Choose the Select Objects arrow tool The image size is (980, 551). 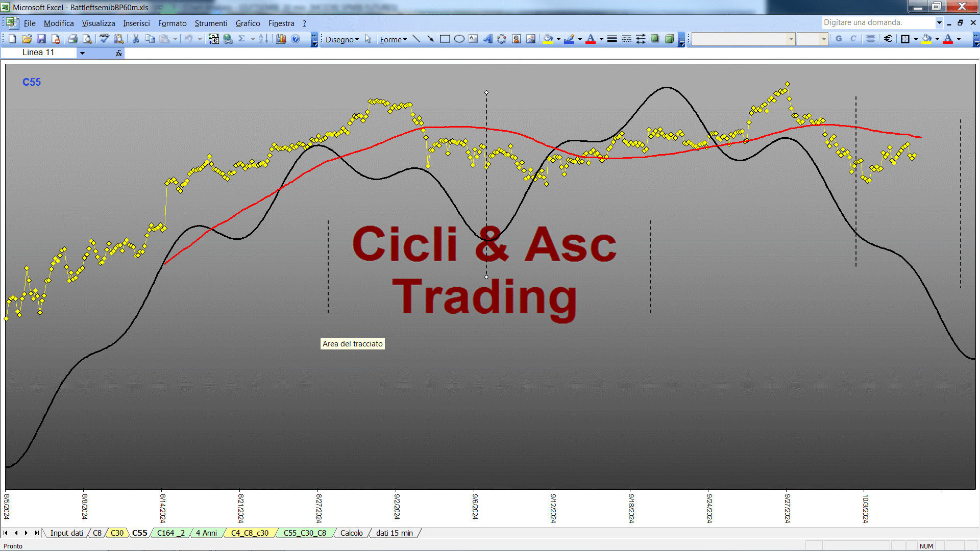368,39
